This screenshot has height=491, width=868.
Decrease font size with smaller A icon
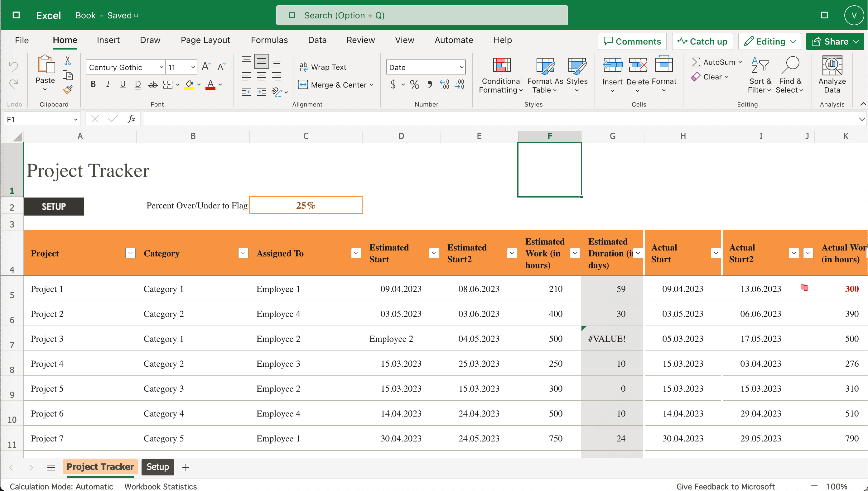click(x=222, y=67)
